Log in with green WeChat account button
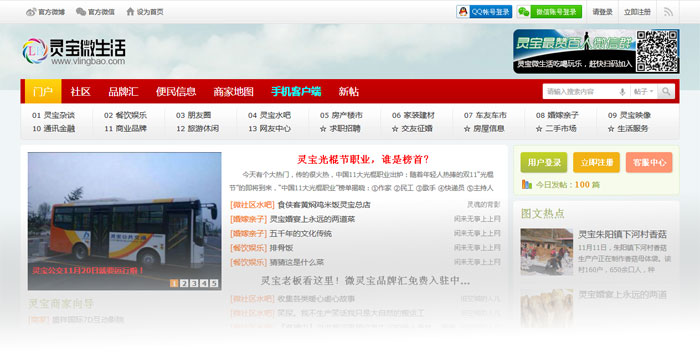The height and width of the screenshot is (364, 700). pyautogui.click(x=549, y=12)
